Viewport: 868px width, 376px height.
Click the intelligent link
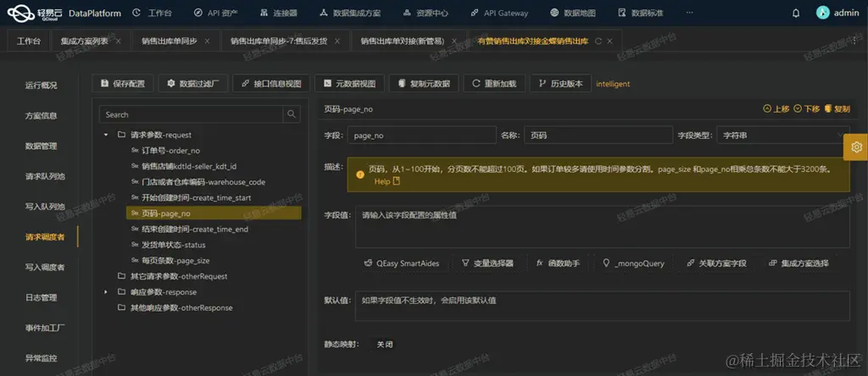point(613,84)
